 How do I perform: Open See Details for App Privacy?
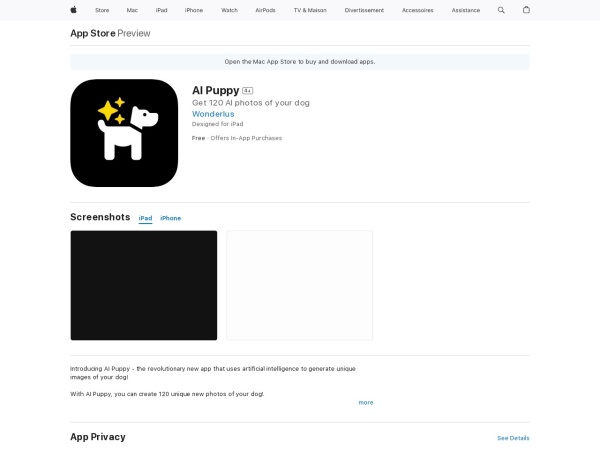[513, 438]
